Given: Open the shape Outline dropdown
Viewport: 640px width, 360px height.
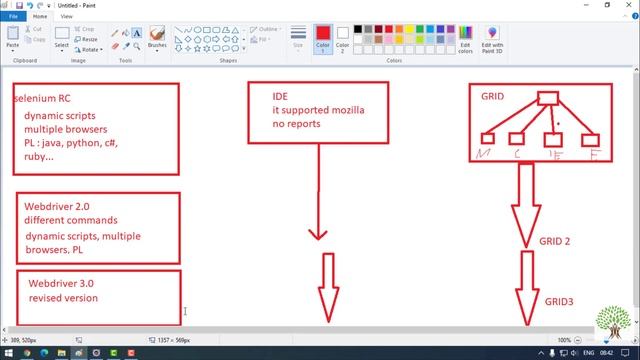Looking at the screenshot, I should point(266,29).
